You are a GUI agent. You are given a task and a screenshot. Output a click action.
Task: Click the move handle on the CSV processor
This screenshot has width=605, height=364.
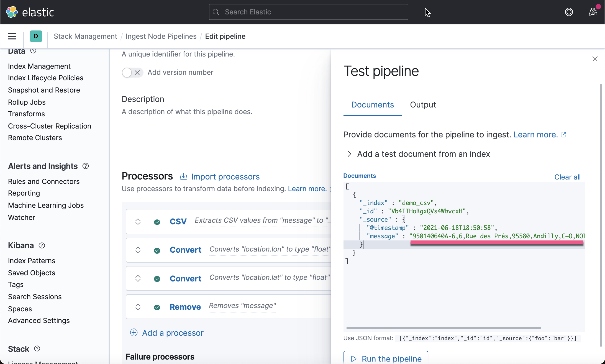point(138,221)
